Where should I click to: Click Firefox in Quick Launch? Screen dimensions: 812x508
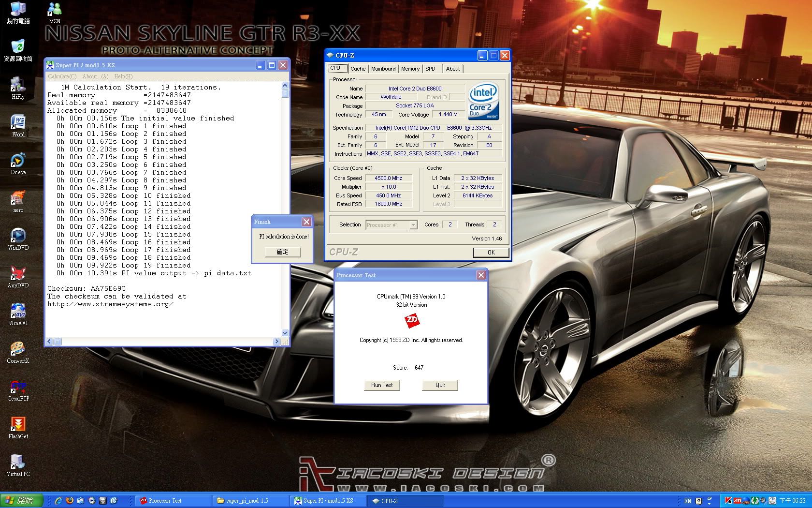tap(70, 501)
